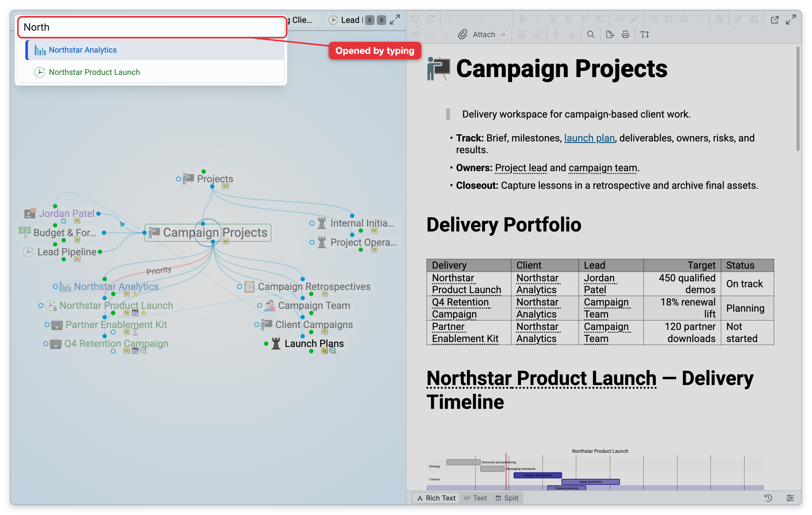Follow the campaign team link in Owners
Image resolution: width=812 pixels, height=515 pixels.
[603, 168]
